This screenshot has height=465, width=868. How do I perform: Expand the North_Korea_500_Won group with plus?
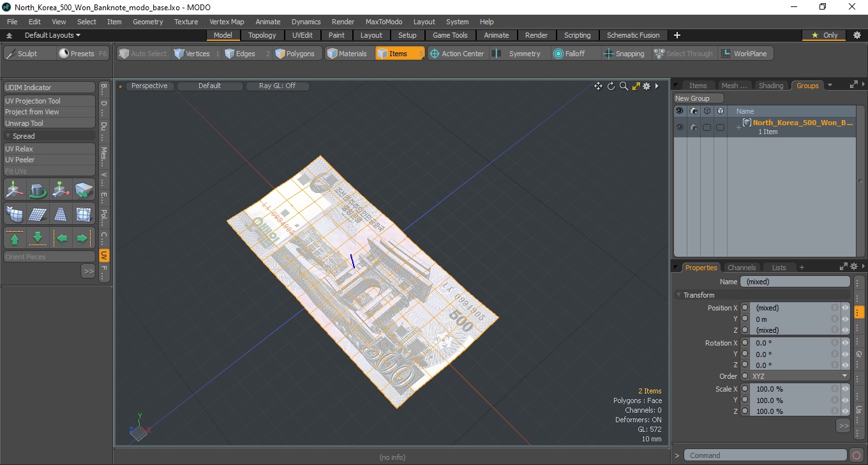738,128
